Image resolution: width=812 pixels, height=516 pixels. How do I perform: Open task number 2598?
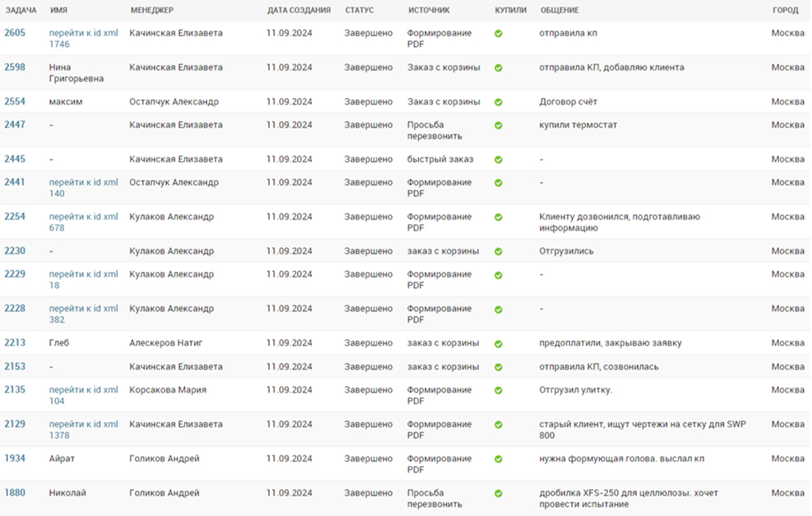(x=15, y=68)
